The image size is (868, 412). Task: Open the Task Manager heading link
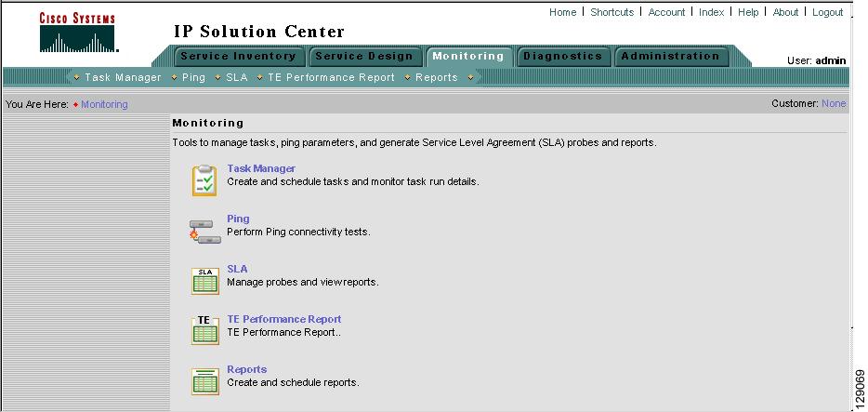261,168
